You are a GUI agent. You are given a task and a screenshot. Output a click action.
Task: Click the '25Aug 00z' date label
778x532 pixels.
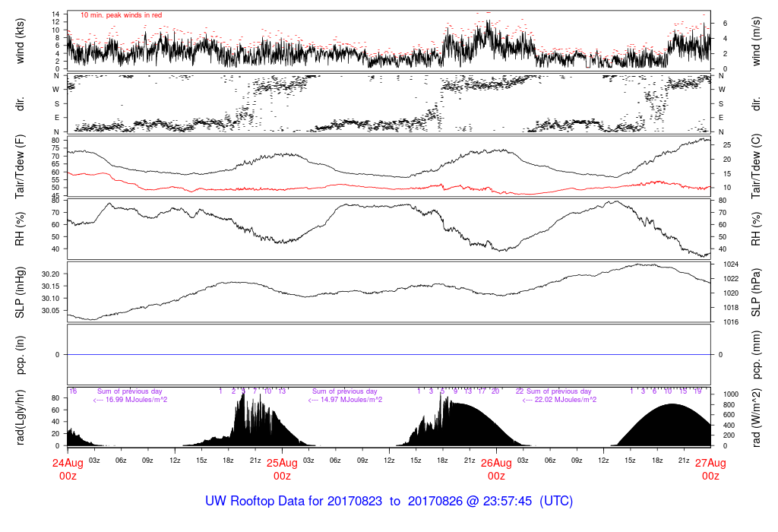click(x=282, y=469)
